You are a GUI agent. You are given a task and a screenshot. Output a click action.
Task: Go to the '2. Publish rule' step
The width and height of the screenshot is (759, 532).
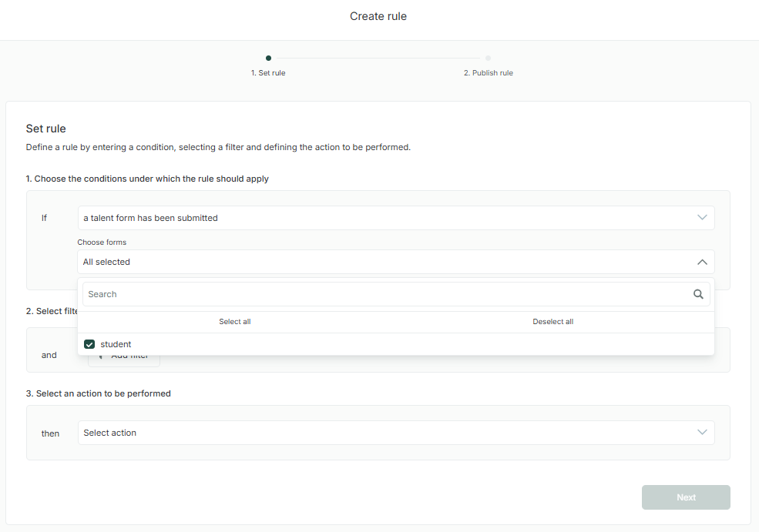488,73
